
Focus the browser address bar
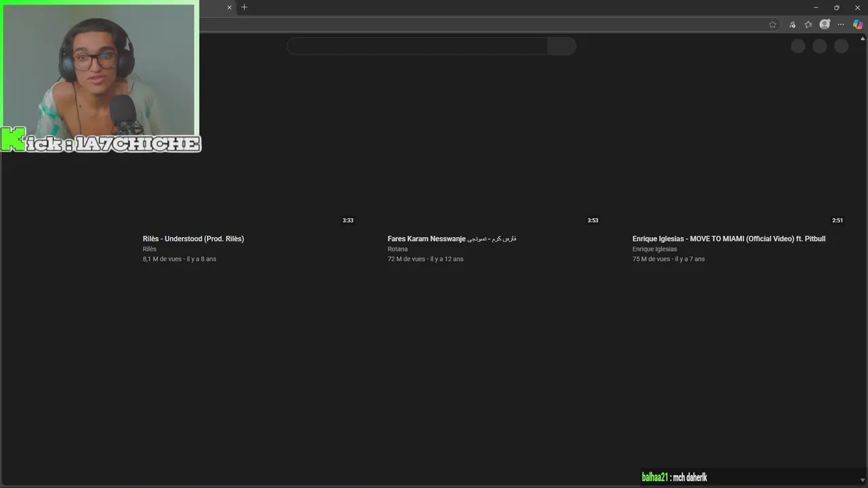[x=481, y=24]
